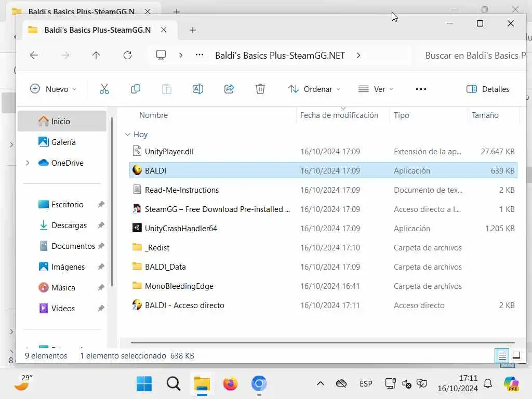This screenshot has width=532, height=399.
Task: Open taskbar Search magnifier
Action: (x=174, y=384)
